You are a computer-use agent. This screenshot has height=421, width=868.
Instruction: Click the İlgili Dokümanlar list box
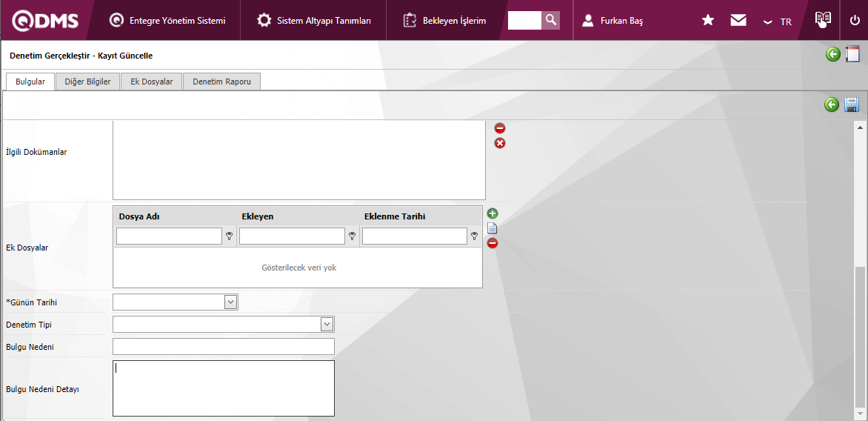[x=299, y=160]
